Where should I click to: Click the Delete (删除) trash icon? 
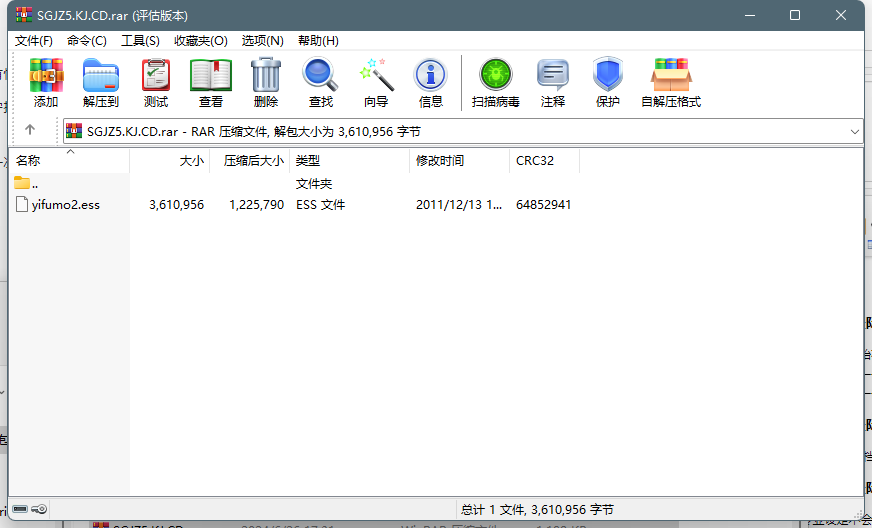pos(266,82)
